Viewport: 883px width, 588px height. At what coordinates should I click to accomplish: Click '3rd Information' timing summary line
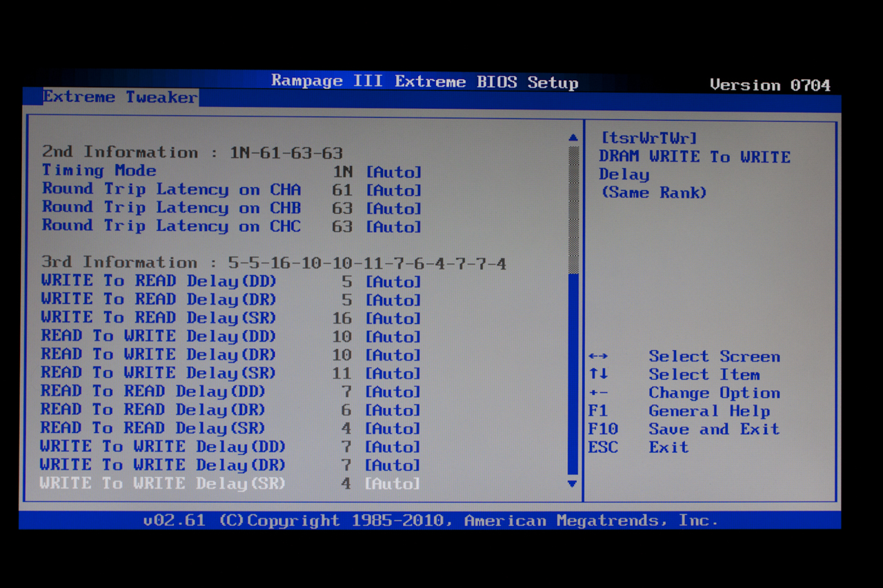click(x=274, y=263)
